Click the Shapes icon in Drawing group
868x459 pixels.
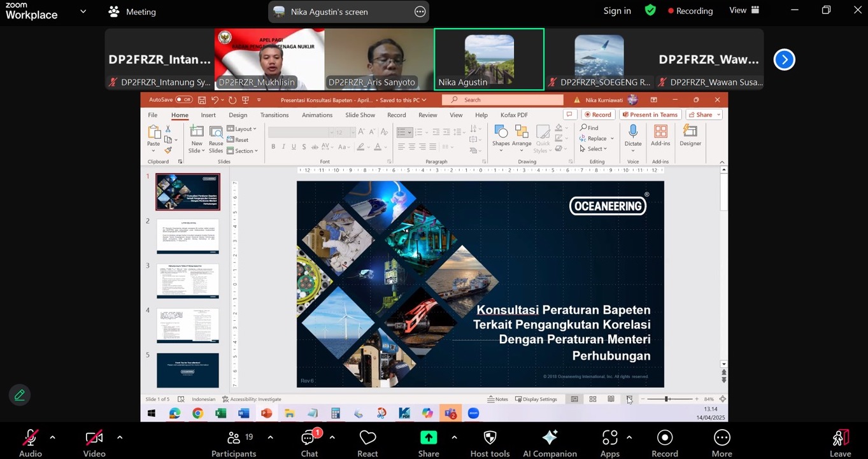point(501,132)
